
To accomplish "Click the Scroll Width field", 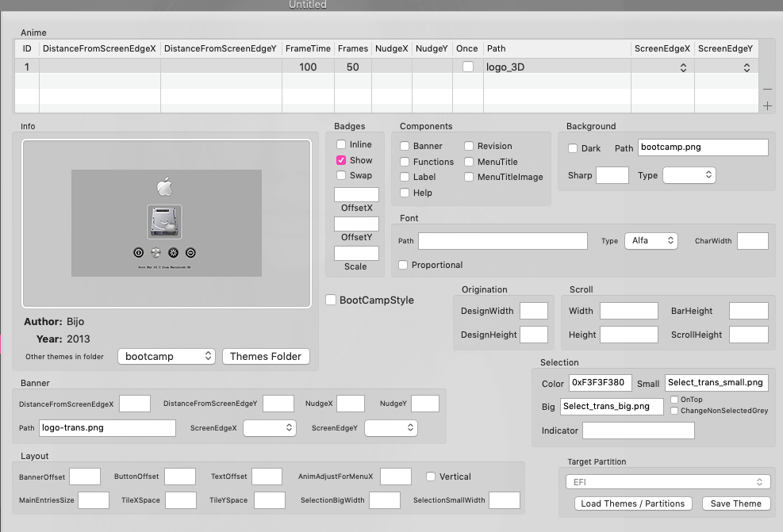I will pos(629,311).
